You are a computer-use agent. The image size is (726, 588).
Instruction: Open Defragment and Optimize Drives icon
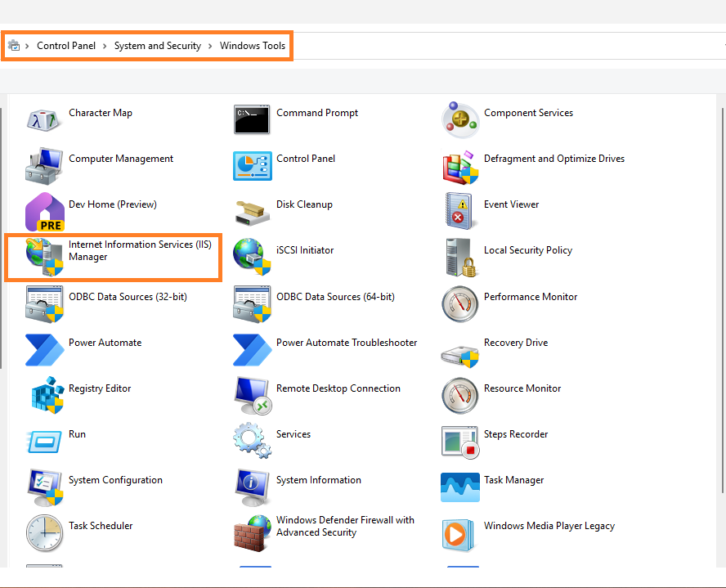coord(460,166)
